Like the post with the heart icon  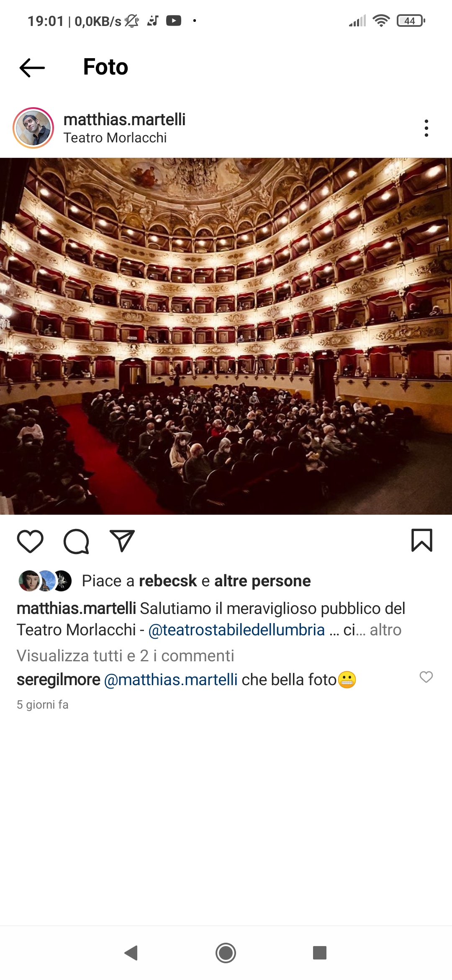pos(30,541)
